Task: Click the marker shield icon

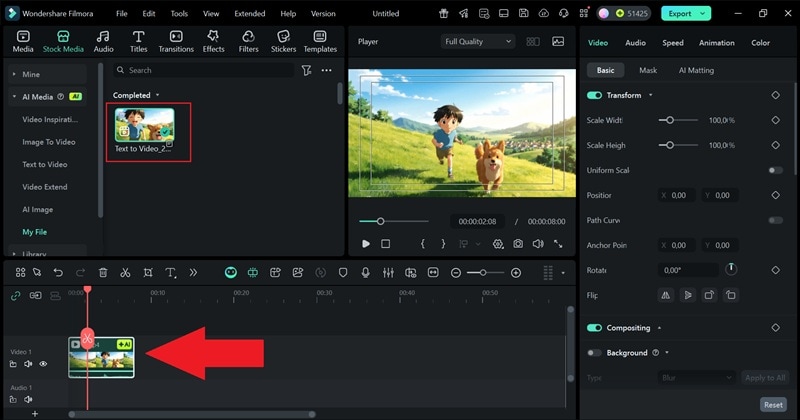Action: [x=343, y=273]
